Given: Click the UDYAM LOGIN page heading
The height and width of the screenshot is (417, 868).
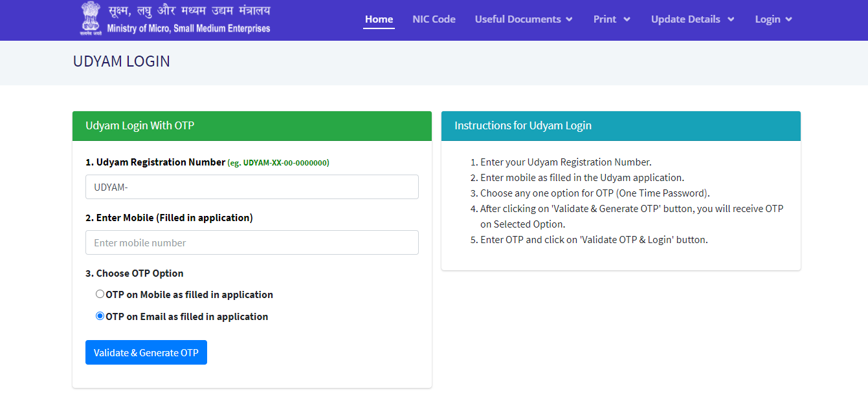Looking at the screenshot, I should (122, 61).
